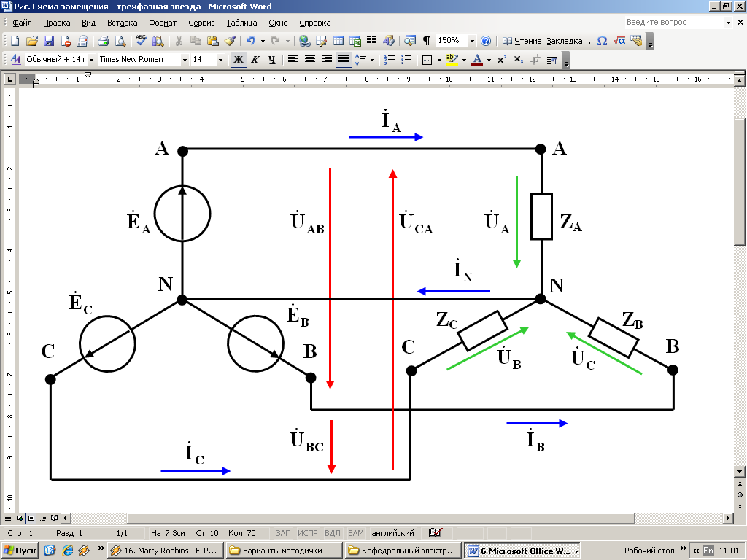Click the Закладка... bookmark button
Viewport: 747px width, 560px height.
click(568, 41)
